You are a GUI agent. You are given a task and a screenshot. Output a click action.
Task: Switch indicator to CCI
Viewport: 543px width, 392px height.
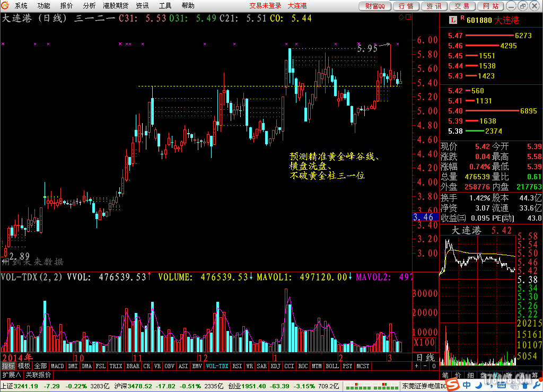[289, 366]
